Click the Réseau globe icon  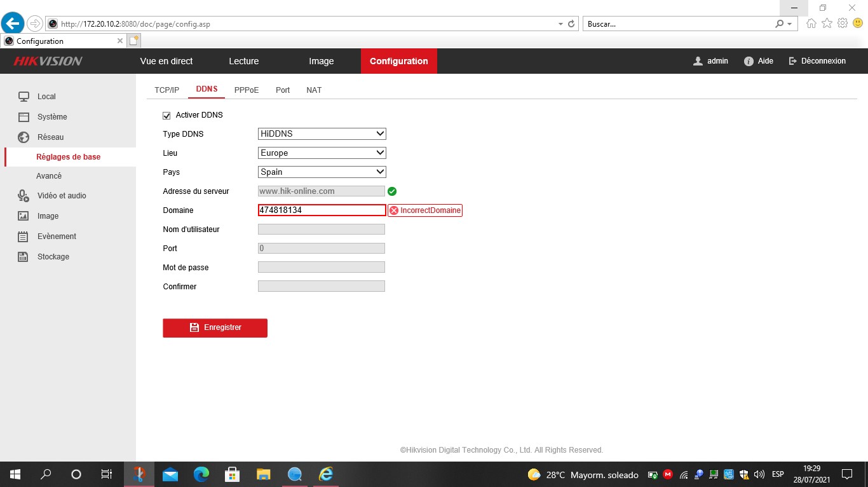click(24, 137)
